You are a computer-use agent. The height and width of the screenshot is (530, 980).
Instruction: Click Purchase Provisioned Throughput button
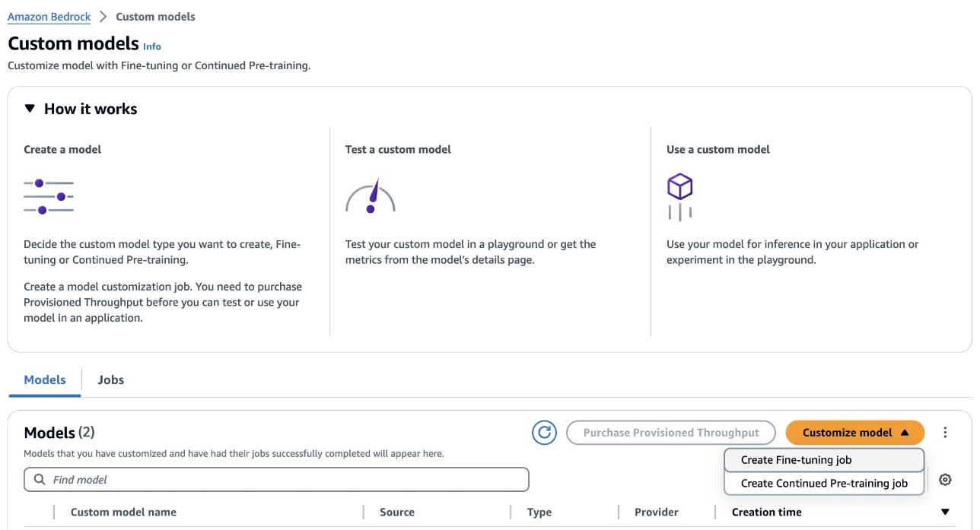[x=670, y=433]
